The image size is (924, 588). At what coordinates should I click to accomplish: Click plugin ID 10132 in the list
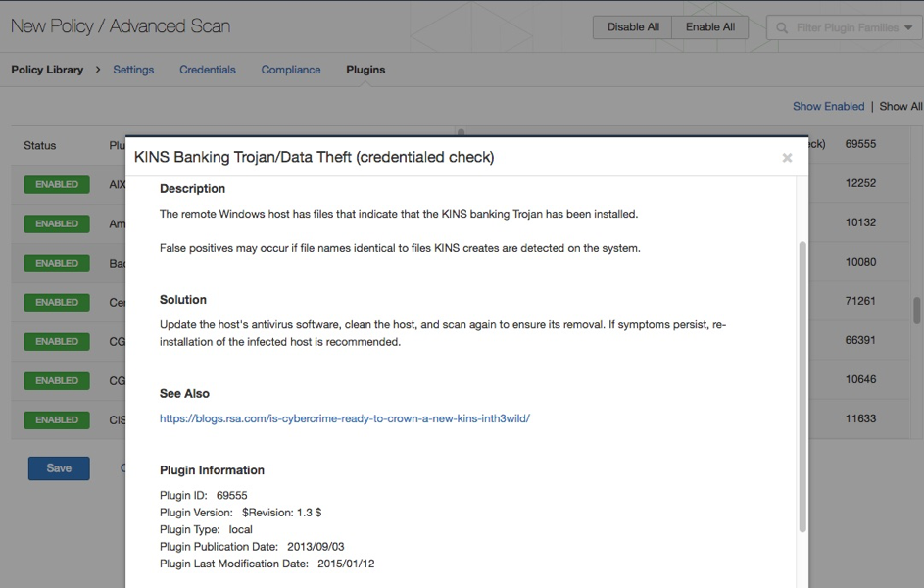(860, 222)
